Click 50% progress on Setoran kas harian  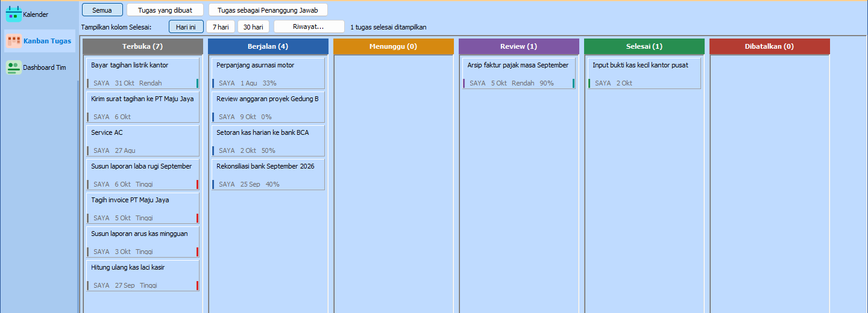coord(268,150)
